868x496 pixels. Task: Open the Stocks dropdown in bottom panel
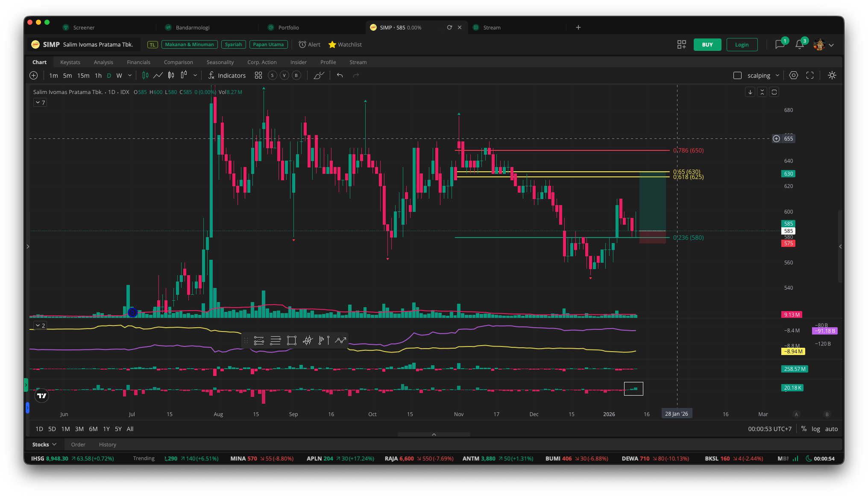click(44, 445)
